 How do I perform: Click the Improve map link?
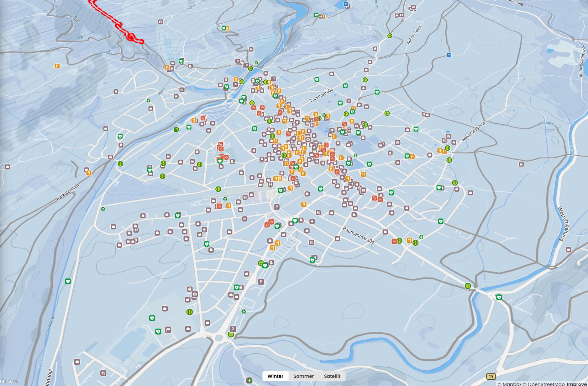(x=577, y=384)
